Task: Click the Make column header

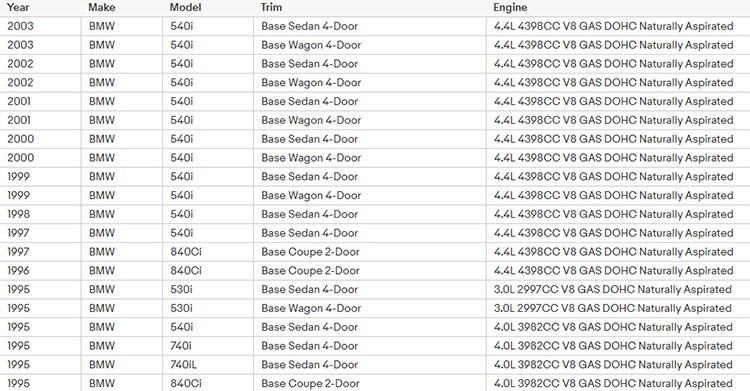Action: point(101,8)
